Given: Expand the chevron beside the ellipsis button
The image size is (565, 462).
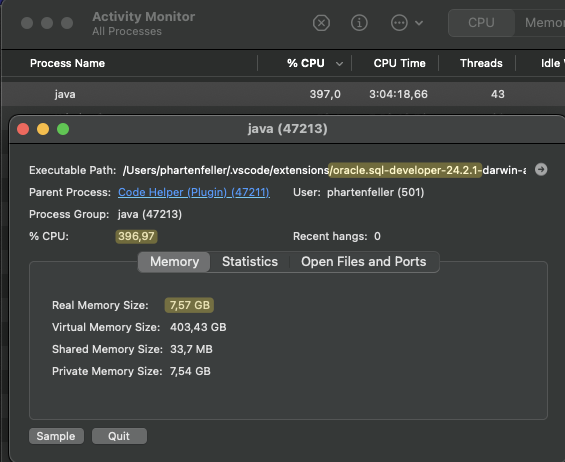Looking at the screenshot, I should [x=419, y=23].
